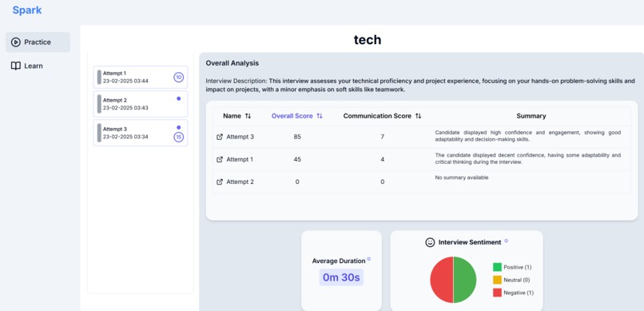The width and height of the screenshot is (644, 311).
Task: Click the Attempt 1 summary about decent confidence
Action: [x=528, y=158]
